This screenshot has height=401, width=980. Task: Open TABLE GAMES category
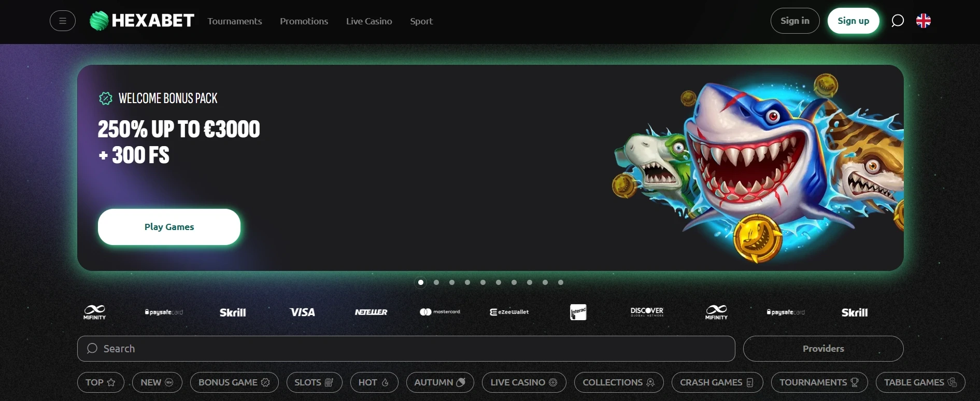(920, 382)
